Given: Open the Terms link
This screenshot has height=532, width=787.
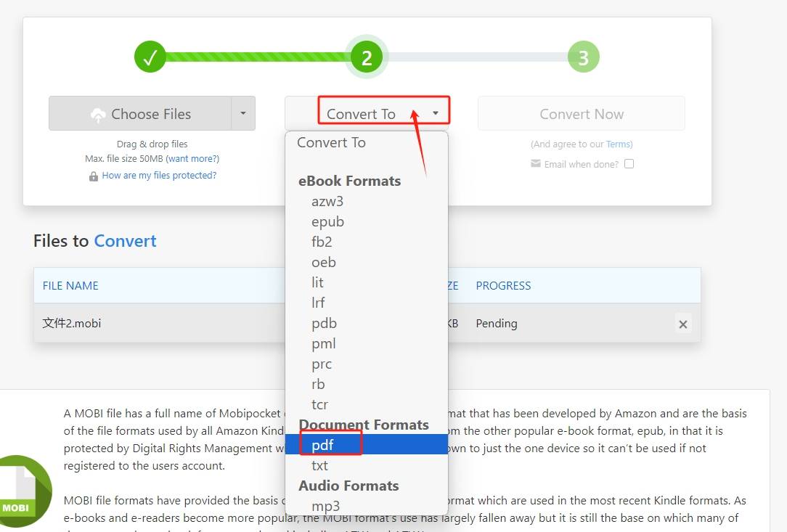Looking at the screenshot, I should pos(619,144).
